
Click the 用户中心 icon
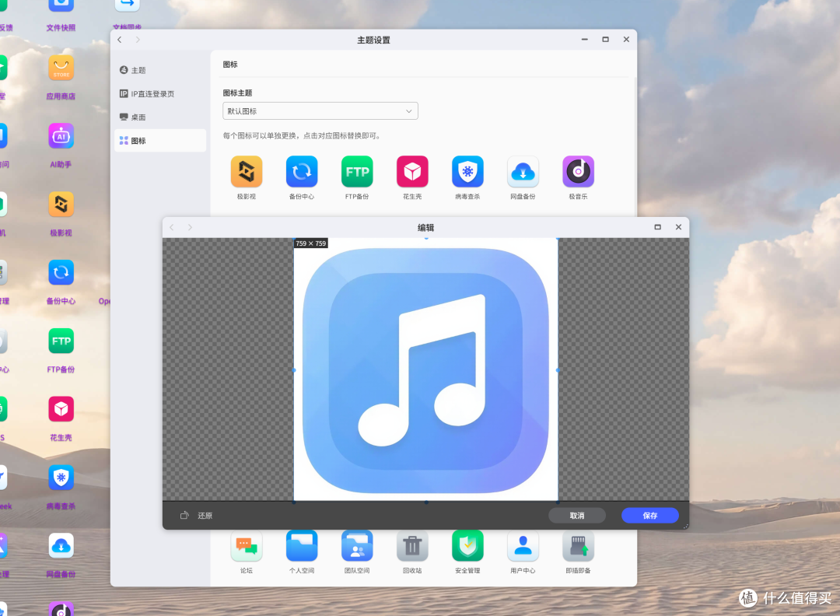(523, 546)
